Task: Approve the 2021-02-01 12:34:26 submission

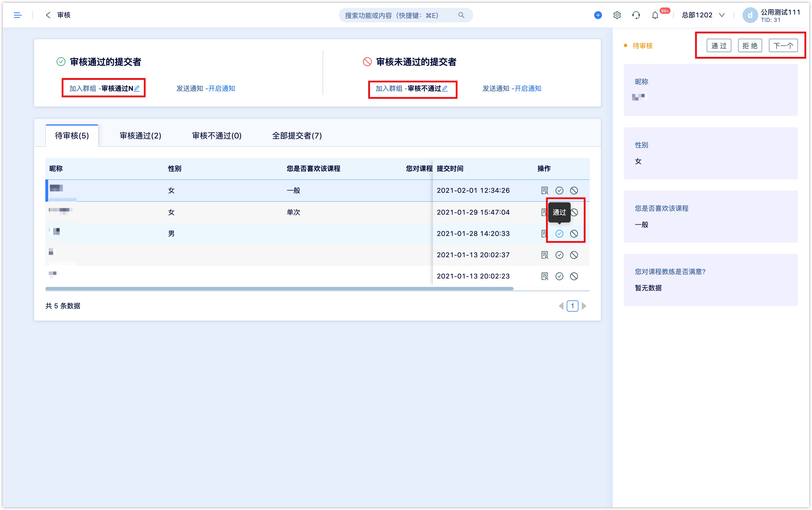Action: pos(559,191)
